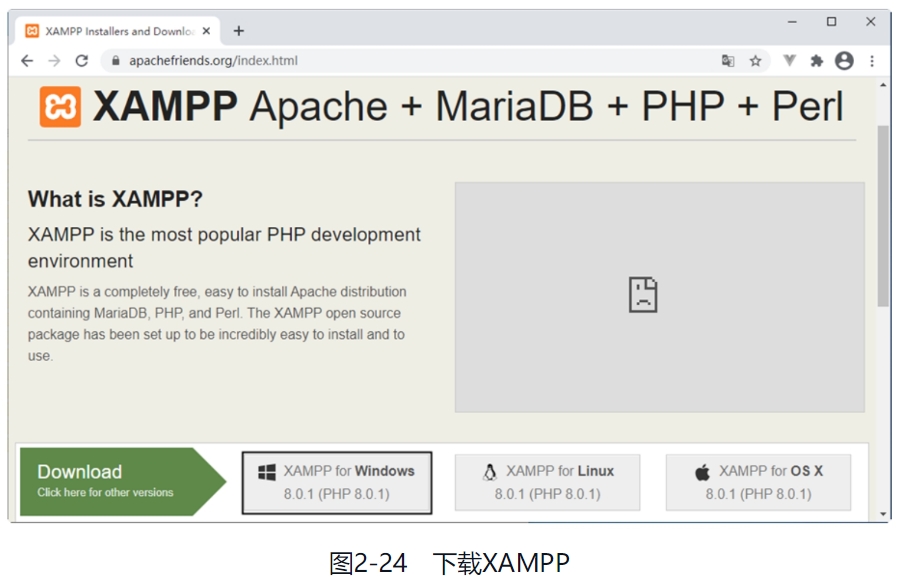The height and width of the screenshot is (582, 906).
Task: Open the Chrome three-dot menu
Action: 872,61
